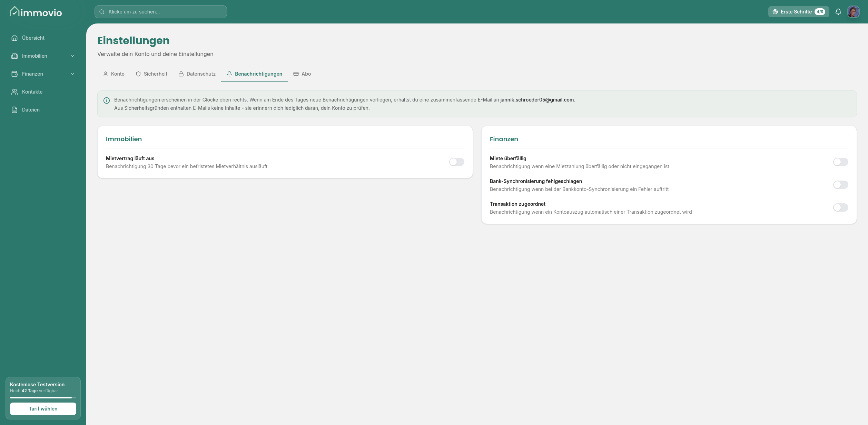868x425 pixels.
Task: Open the Abo tab
Action: click(x=302, y=74)
